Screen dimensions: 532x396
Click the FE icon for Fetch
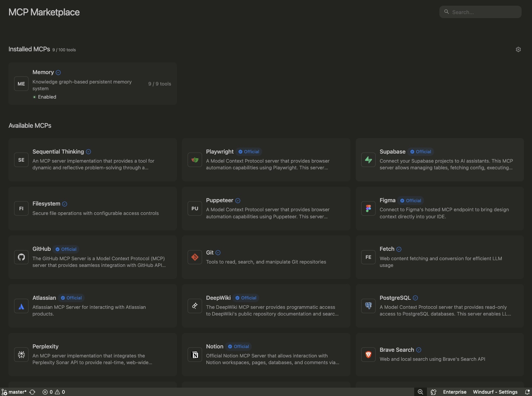point(368,257)
